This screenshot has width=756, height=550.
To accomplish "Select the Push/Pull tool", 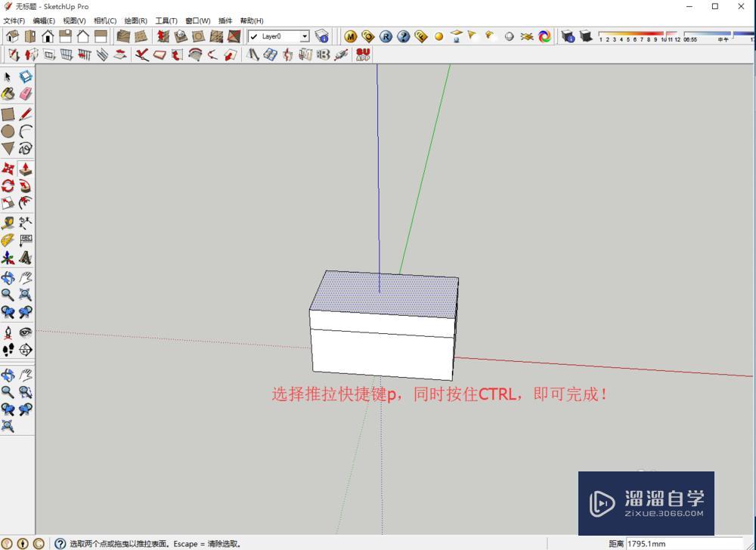I will [x=26, y=168].
